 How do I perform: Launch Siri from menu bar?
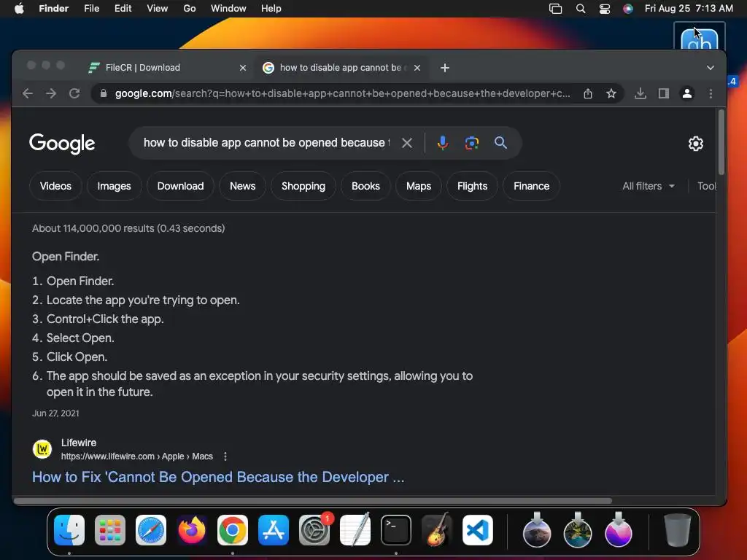point(628,9)
